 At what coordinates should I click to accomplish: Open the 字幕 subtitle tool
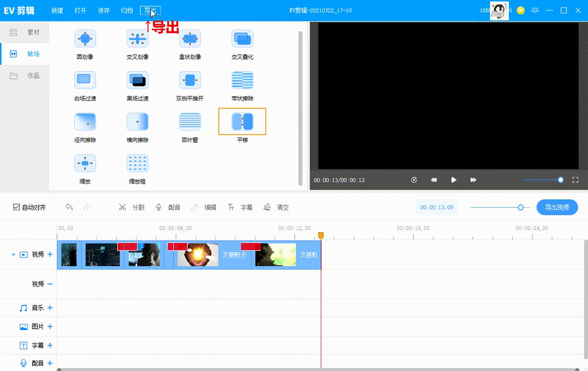[x=240, y=207]
